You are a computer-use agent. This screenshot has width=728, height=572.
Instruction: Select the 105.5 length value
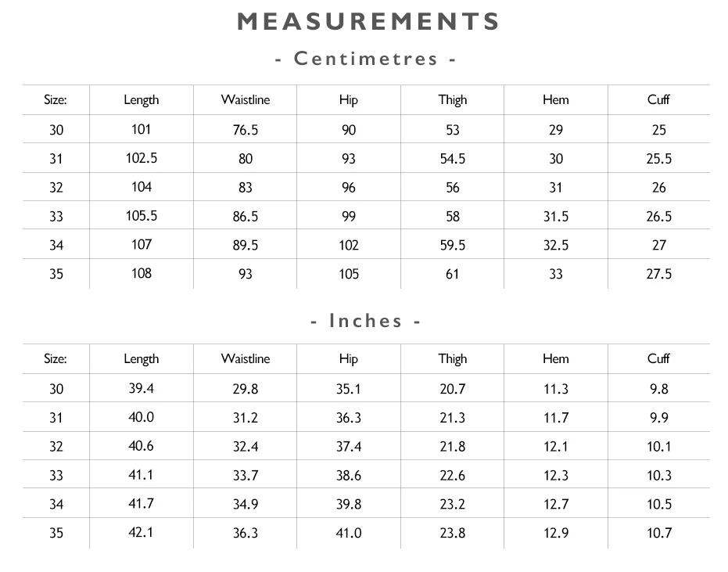[x=141, y=216]
